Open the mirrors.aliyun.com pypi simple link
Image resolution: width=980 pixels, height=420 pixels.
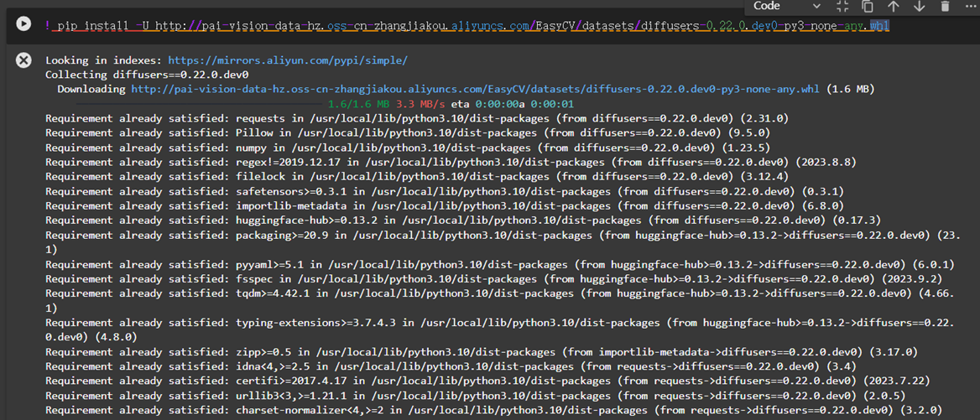click(288, 61)
